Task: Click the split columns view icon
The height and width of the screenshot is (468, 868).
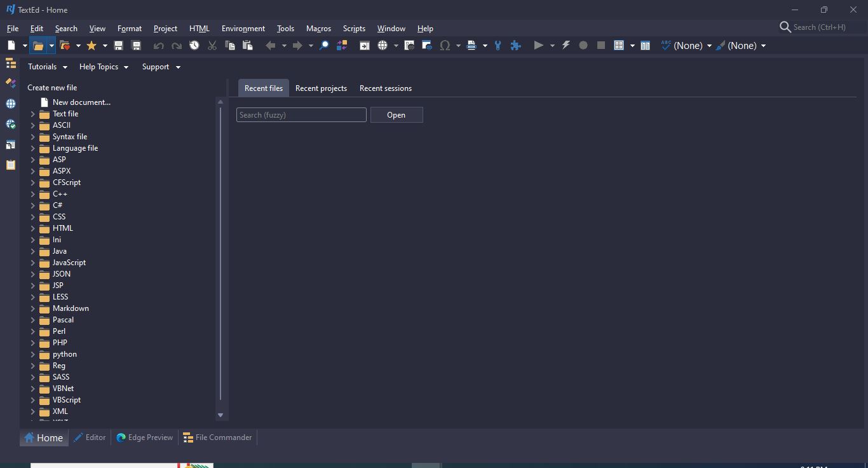Action: pos(646,46)
